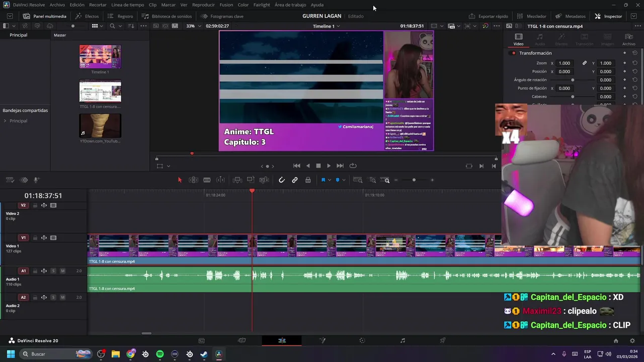Lock the Video 1 track

[35, 238]
